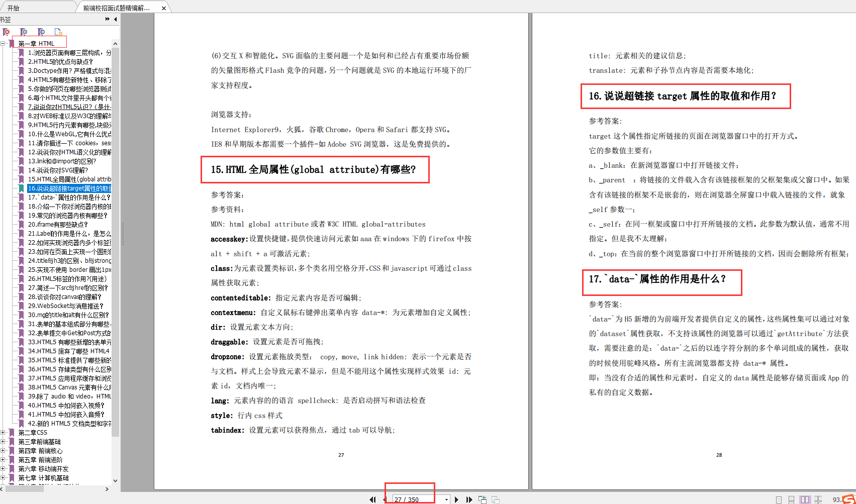Click the grayed next view icon

coord(496,499)
